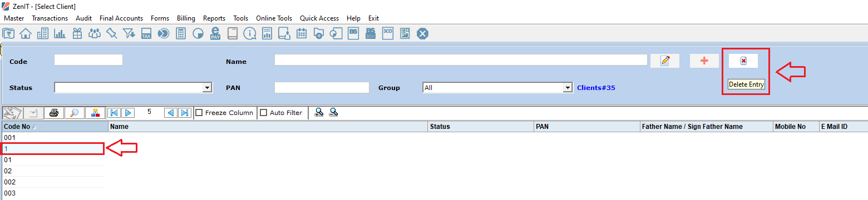Open the Final Accounts menu
Viewport: 868px width, 200px height.
tap(121, 18)
